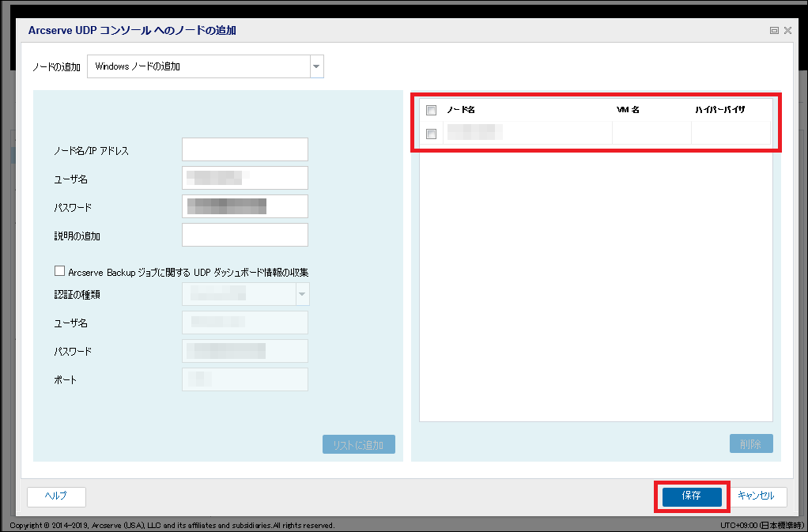Tick the select-all checkbox in node list header

click(432, 110)
